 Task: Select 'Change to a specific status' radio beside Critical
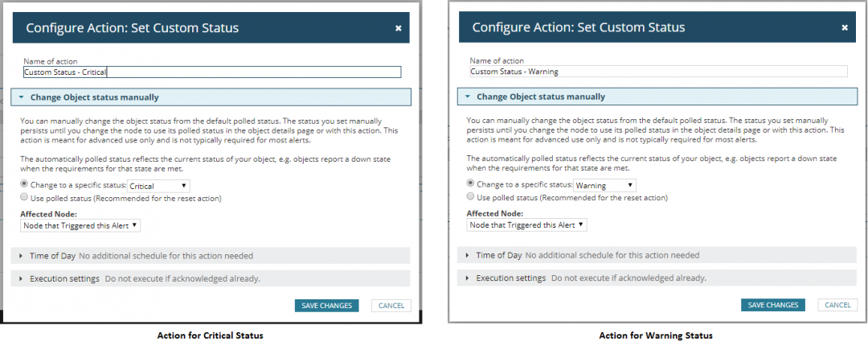tap(24, 185)
